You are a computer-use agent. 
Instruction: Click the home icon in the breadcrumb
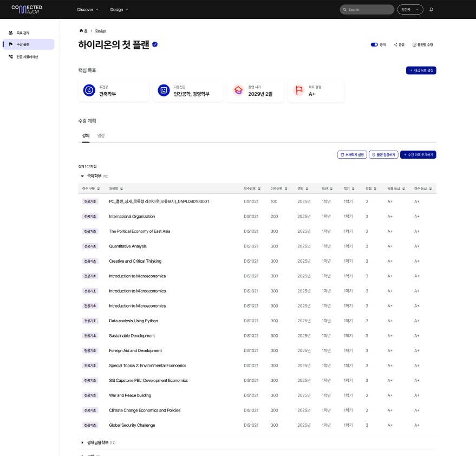(x=81, y=31)
